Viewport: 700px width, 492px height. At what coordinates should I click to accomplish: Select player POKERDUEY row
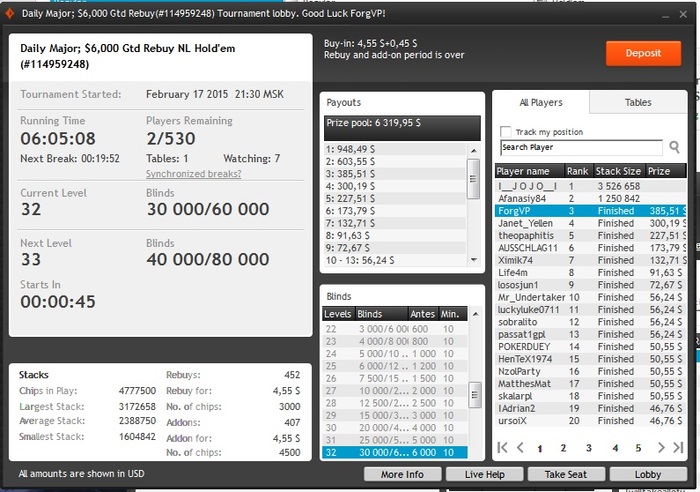coord(590,347)
